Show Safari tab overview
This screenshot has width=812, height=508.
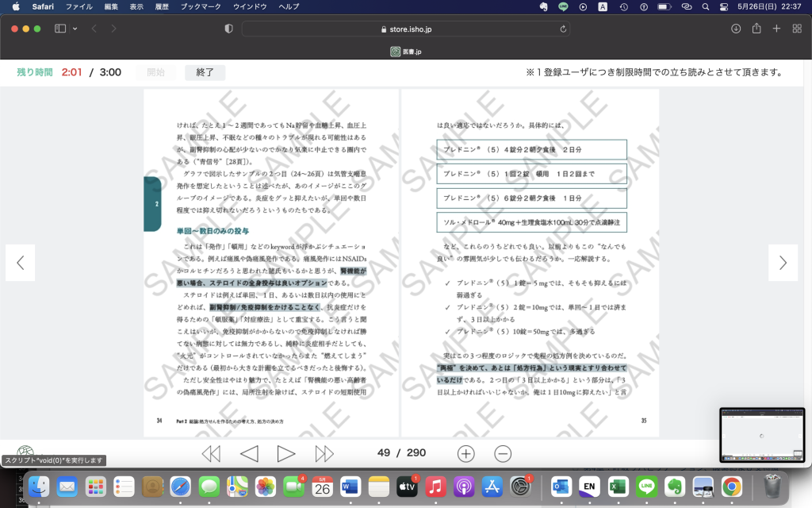coord(796,29)
